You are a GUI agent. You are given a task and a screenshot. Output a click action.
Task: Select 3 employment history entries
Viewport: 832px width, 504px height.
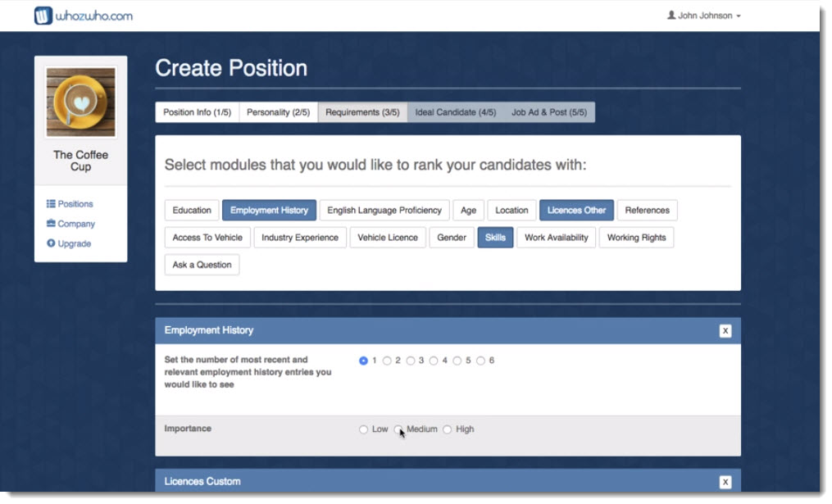(x=410, y=361)
